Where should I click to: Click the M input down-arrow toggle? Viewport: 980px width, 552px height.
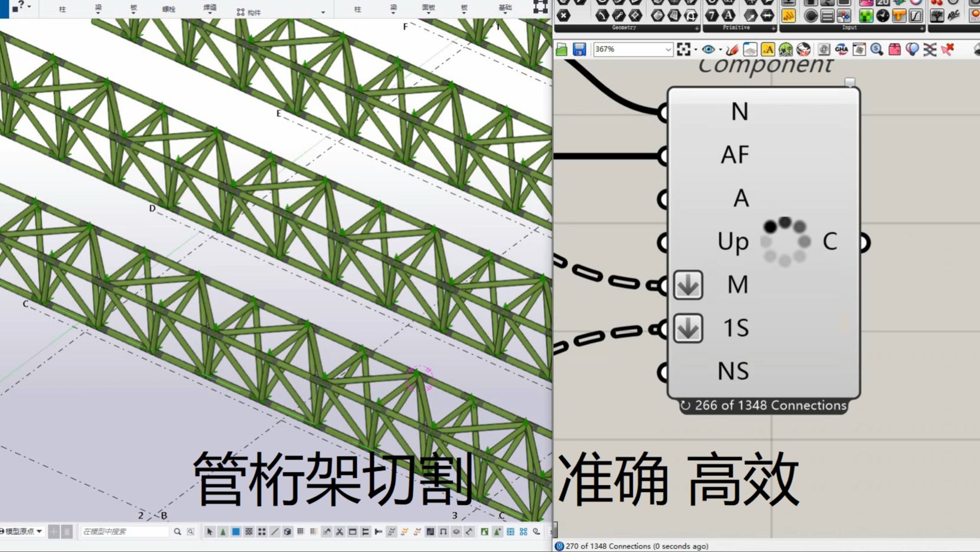coord(687,285)
